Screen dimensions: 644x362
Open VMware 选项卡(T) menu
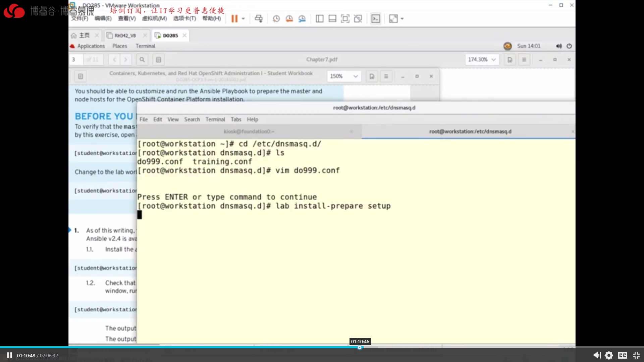(184, 18)
